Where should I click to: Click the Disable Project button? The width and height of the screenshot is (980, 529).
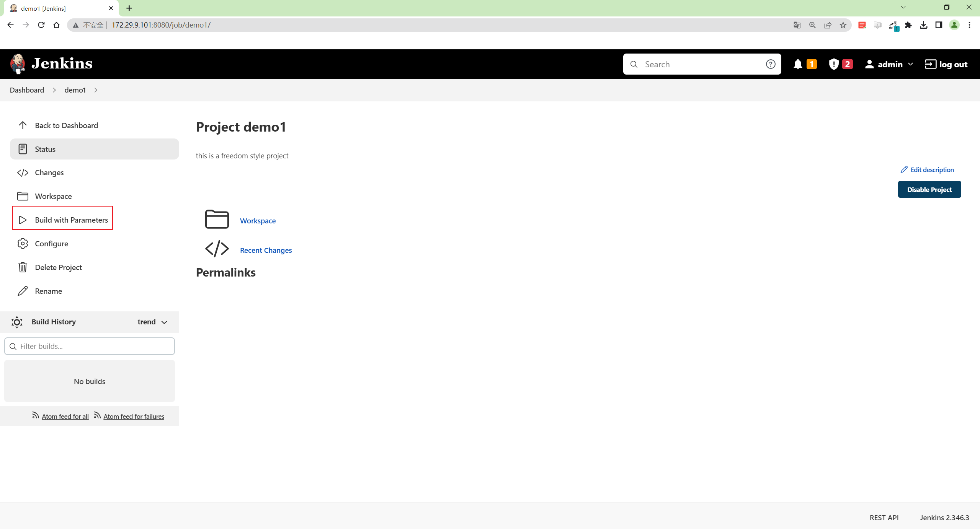tap(929, 189)
